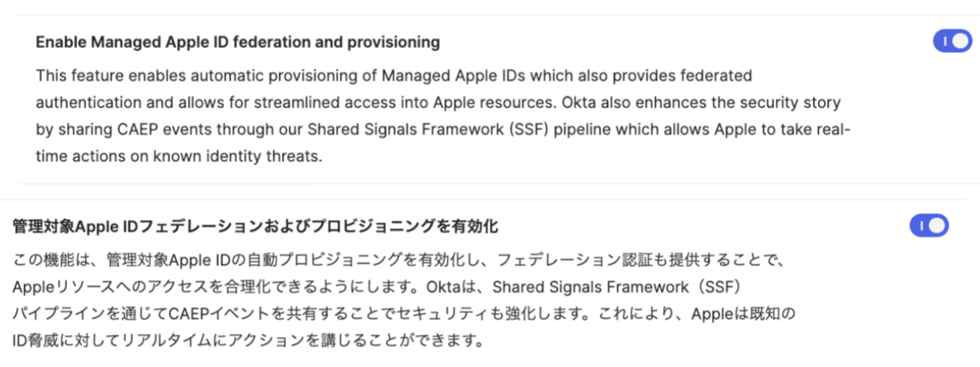This screenshot has width=980, height=367.
Task: Click the white knob of the Japanese toggle
Action: click(938, 226)
